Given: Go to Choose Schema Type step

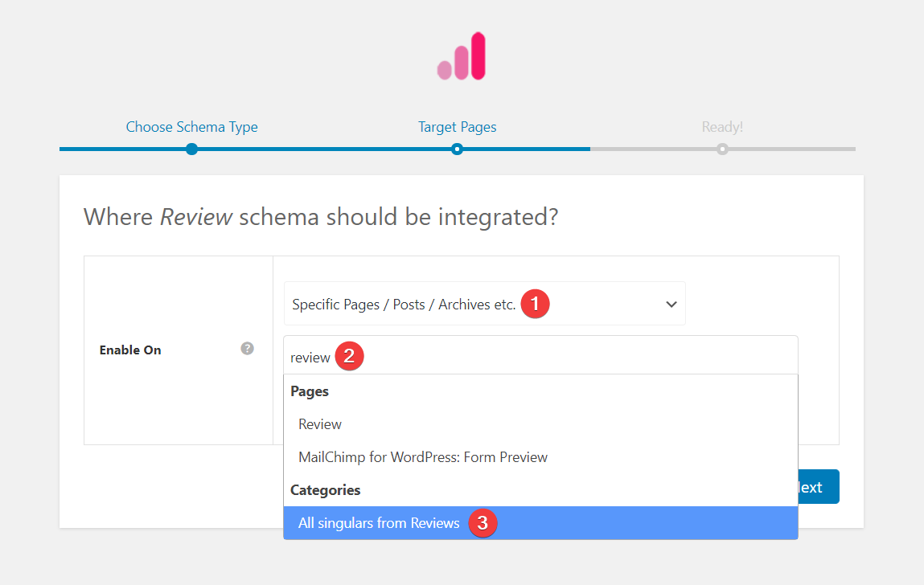Looking at the screenshot, I should (x=191, y=127).
